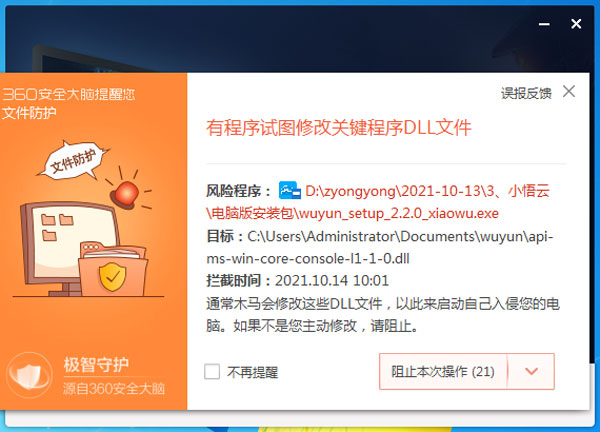Minimize the background installer window
Image resolution: width=600 pixels, height=432 pixels.
tap(544, 24)
